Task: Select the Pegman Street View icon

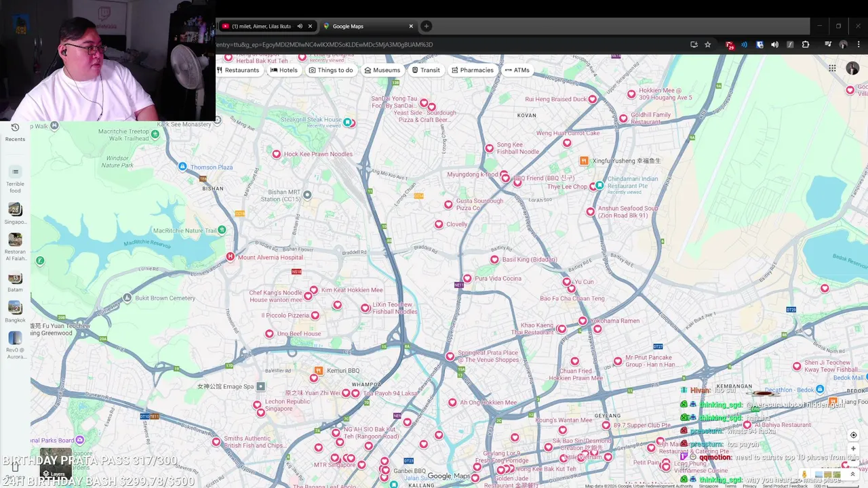Action: [x=804, y=474]
